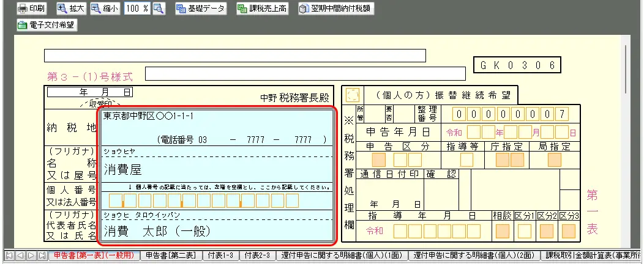The height and width of the screenshot is (264, 644).
Task: Click the 印刷 print icon button
Action: (x=32, y=9)
